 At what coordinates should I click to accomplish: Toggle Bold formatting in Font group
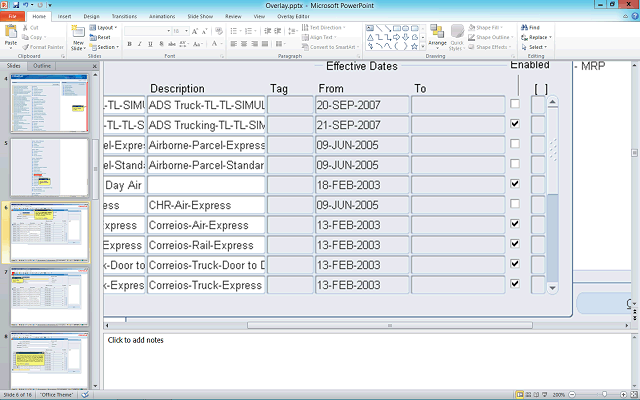[x=130, y=45]
